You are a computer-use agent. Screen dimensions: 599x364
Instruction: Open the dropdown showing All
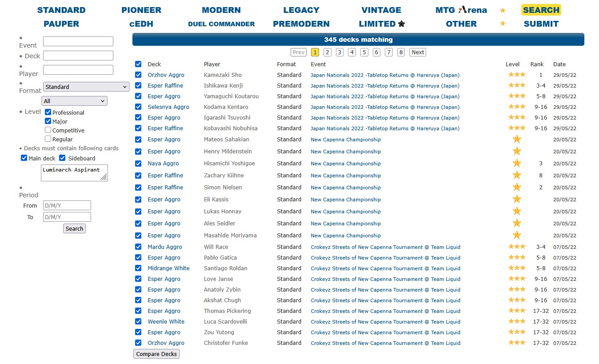[74, 101]
